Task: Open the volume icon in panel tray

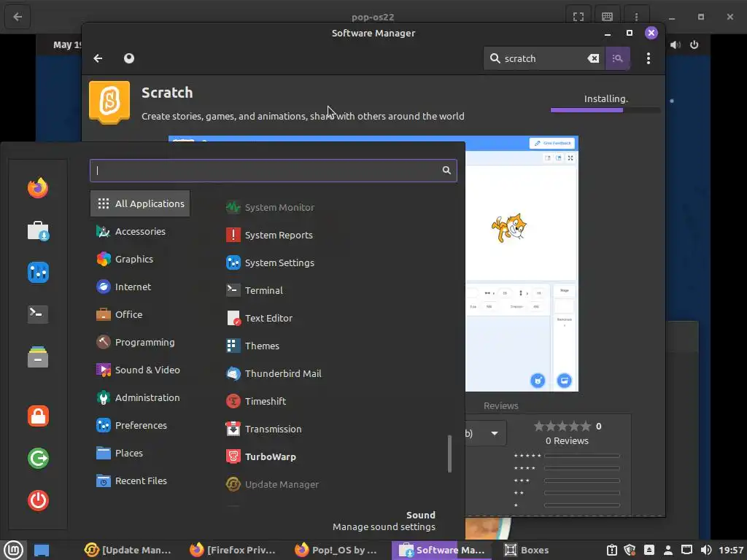Action: 706,550
